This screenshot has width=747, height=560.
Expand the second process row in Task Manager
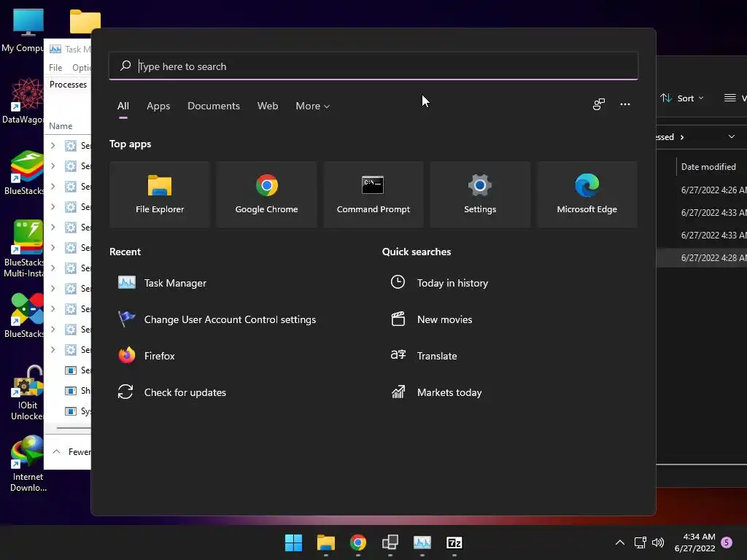click(x=53, y=166)
